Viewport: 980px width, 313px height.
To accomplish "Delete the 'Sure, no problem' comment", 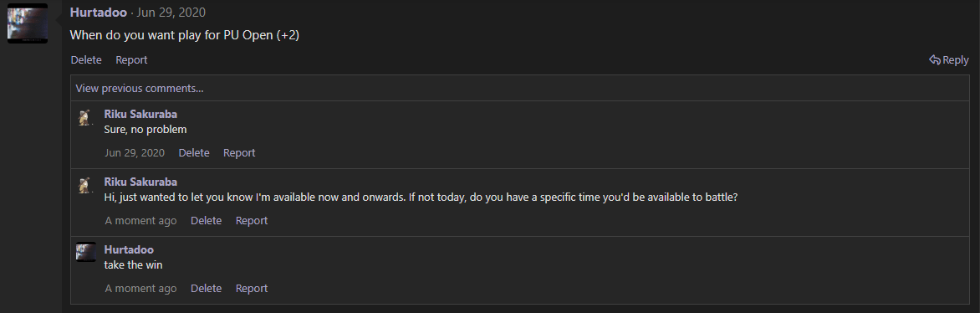I will (x=194, y=153).
